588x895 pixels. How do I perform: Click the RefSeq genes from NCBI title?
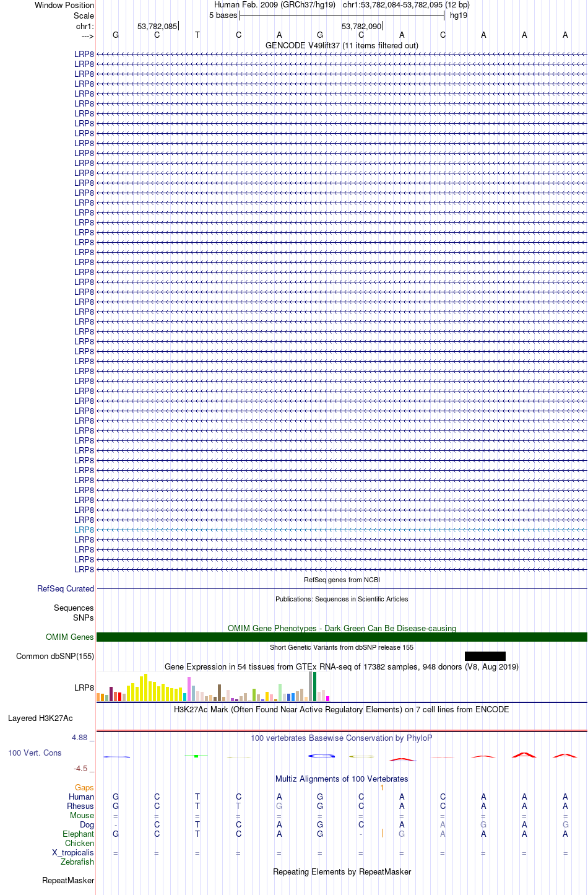(x=342, y=580)
